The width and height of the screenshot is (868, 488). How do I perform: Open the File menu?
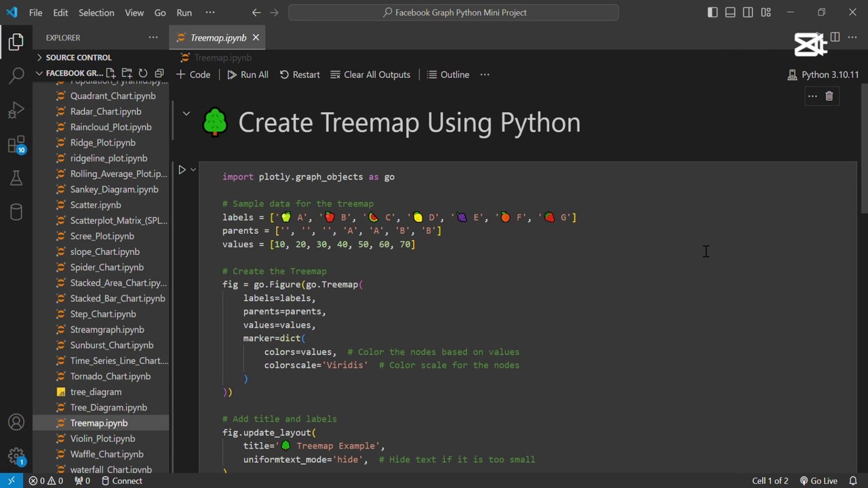[x=35, y=12]
